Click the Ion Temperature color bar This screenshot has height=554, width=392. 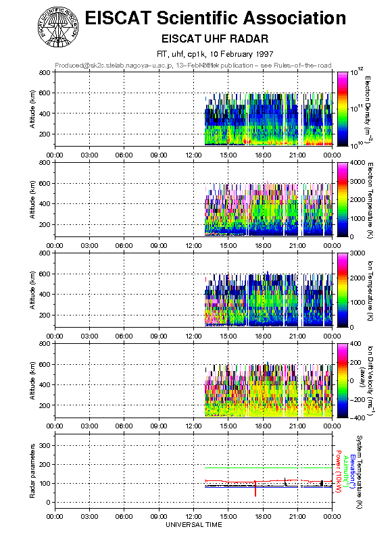[343, 290]
